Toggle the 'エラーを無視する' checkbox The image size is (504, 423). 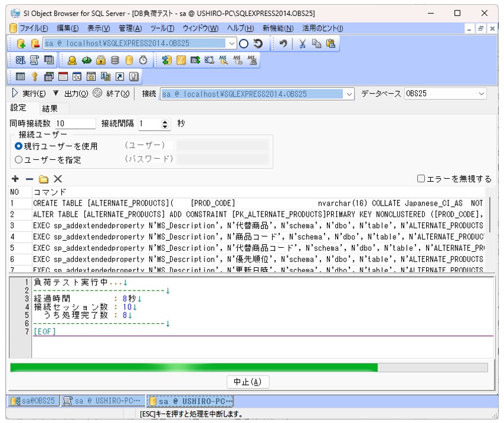point(421,178)
